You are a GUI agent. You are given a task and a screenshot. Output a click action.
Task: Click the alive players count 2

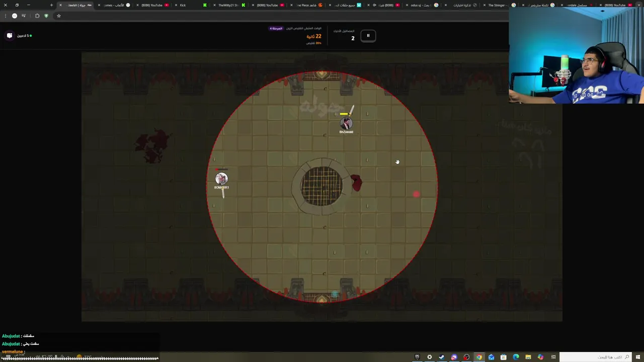(x=353, y=38)
